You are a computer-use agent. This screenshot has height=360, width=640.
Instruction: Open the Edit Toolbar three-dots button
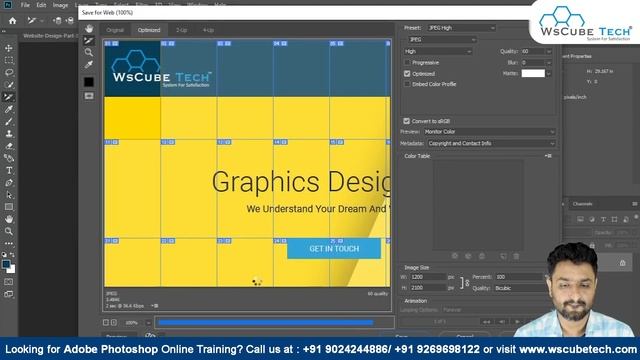[x=9, y=243]
